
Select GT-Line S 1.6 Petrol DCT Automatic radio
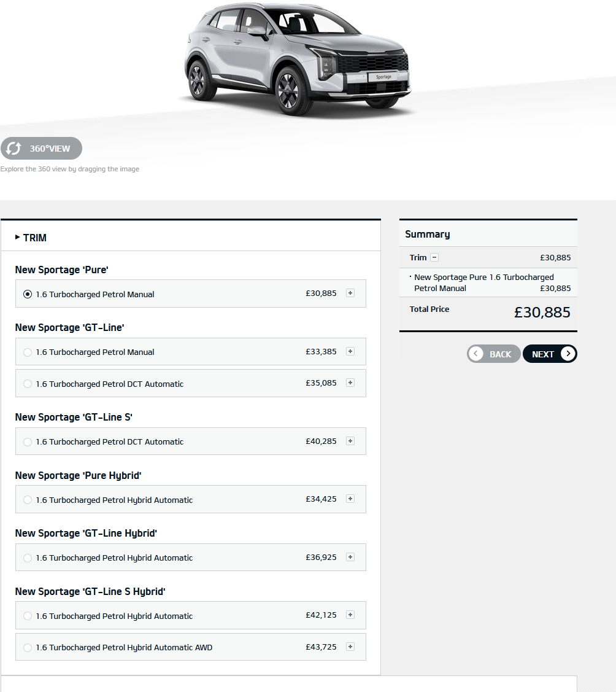click(28, 441)
